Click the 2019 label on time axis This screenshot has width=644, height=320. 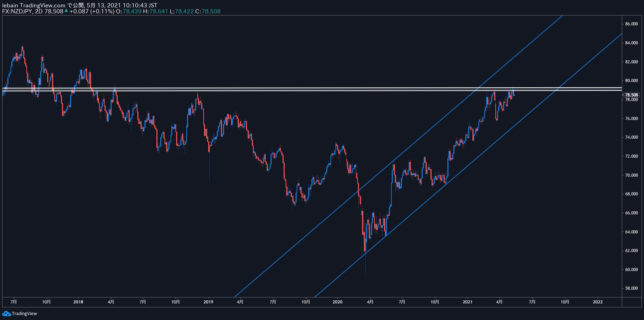coord(208,302)
